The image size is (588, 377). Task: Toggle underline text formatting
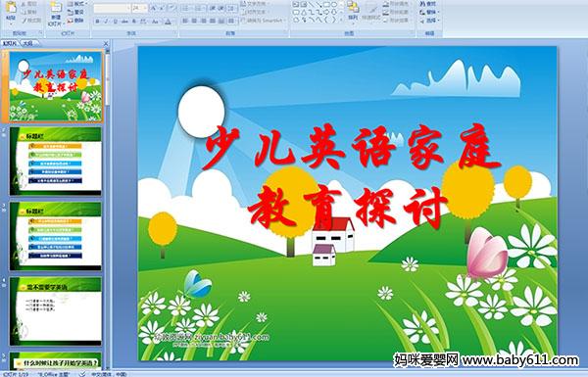(x=116, y=22)
